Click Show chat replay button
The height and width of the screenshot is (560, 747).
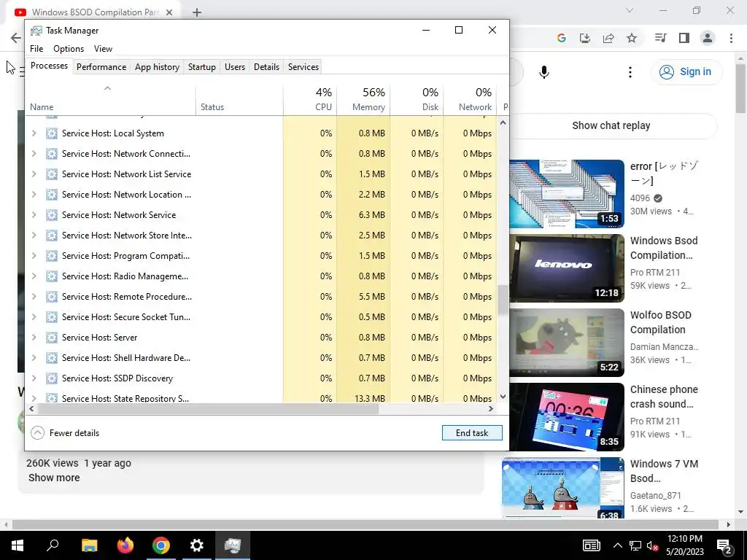point(611,125)
